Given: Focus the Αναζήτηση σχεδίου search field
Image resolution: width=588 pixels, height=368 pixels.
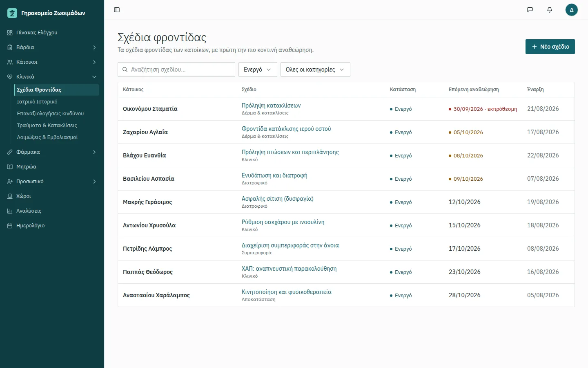Looking at the screenshot, I should pyautogui.click(x=176, y=70).
